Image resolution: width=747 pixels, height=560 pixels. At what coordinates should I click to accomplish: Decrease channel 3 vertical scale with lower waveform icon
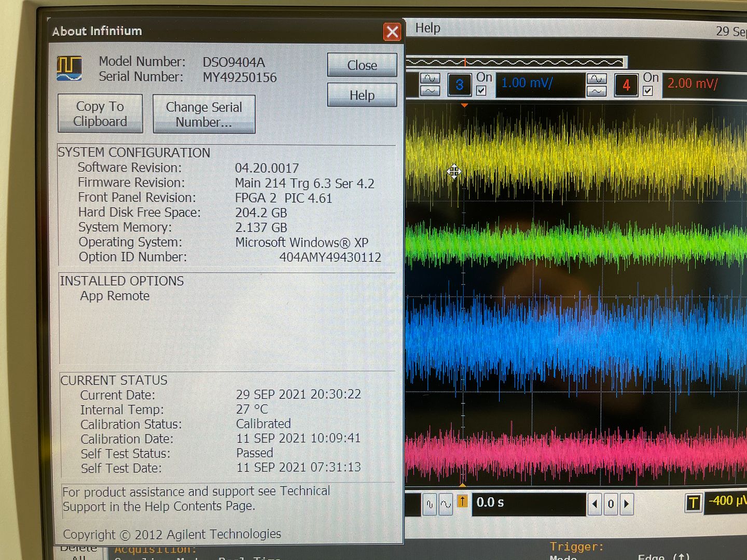click(430, 91)
